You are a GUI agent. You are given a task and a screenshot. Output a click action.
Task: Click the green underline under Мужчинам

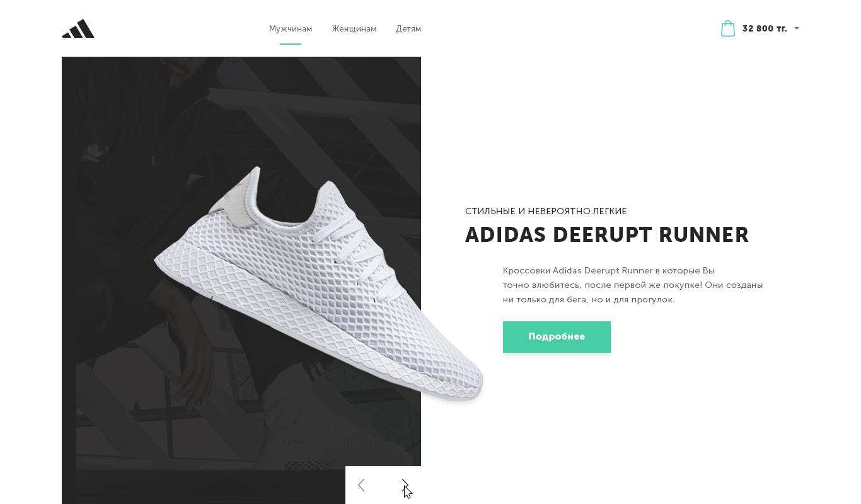291,44
